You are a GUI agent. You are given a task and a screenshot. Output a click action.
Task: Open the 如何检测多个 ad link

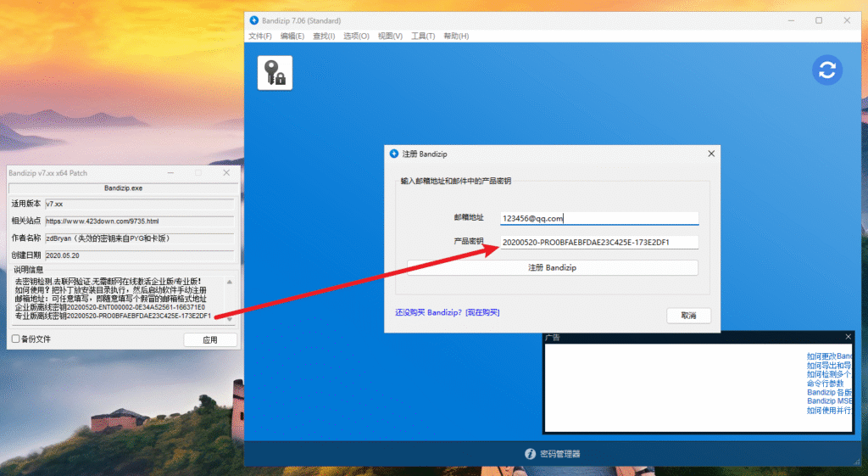coord(829,374)
